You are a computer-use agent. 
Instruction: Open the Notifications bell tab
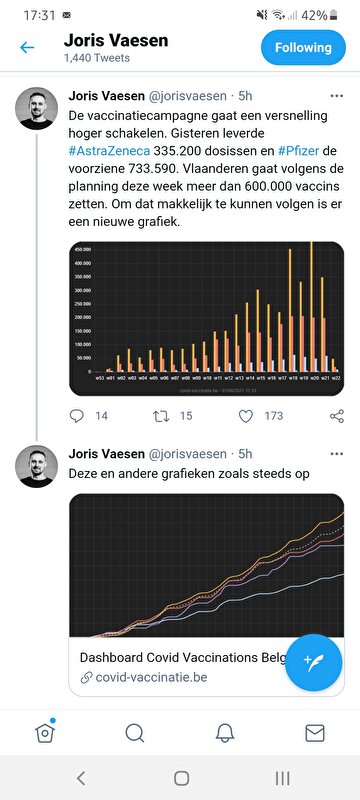225,733
